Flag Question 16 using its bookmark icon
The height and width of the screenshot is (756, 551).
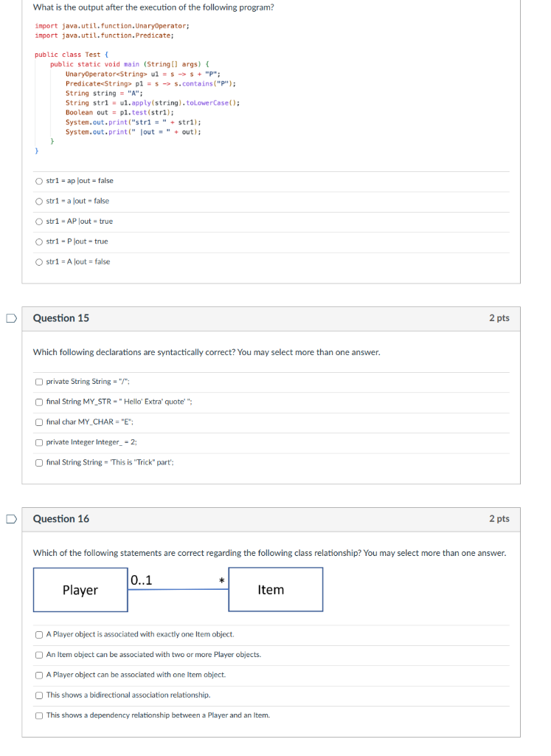point(10,518)
